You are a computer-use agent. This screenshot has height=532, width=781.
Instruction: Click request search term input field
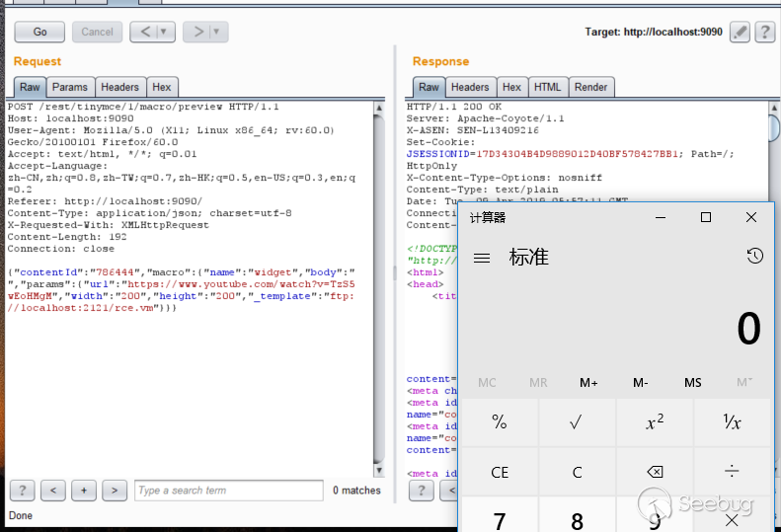click(x=229, y=491)
